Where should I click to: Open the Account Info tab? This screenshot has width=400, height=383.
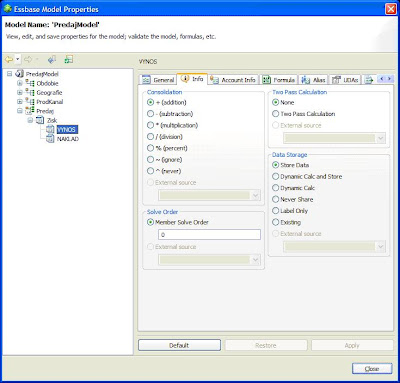(x=233, y=80)
